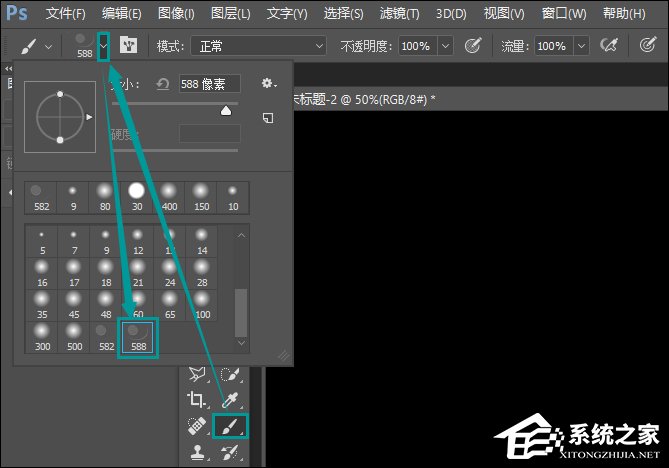The height and width of the screenshot is (468, 669).
Task: Choose the 500 brush preset
Action: coord(74,337)
